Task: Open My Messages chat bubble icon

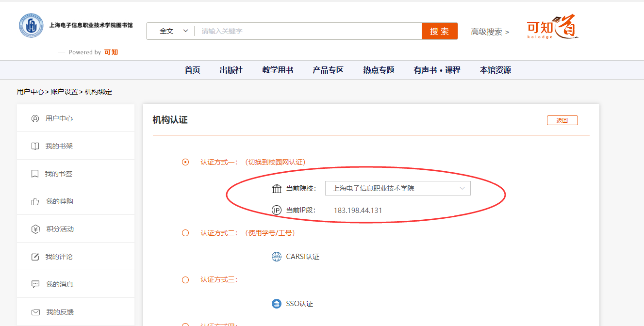Action: coord(35,284)
